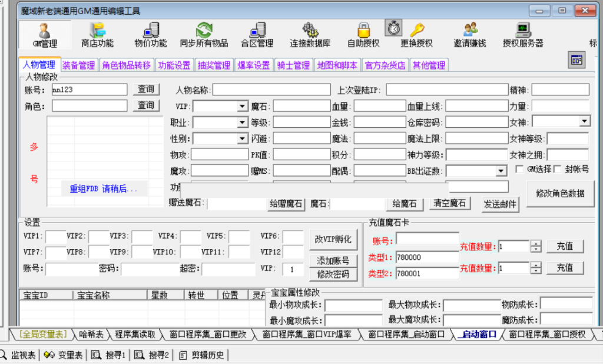603x364 pixels.
Task: Click the 修改角色数据 button
Action: tap(560, 194)
